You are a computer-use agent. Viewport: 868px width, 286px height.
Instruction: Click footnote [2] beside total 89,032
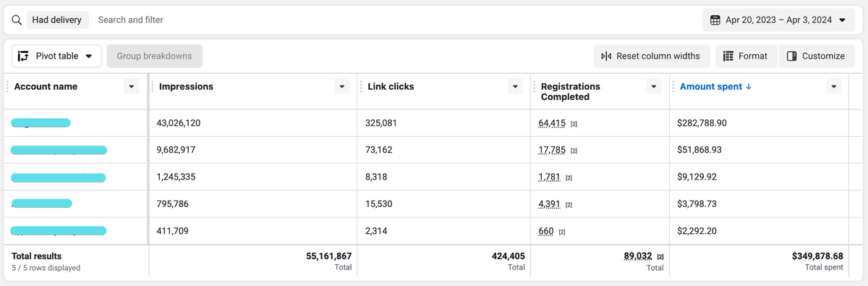point(660,256)
